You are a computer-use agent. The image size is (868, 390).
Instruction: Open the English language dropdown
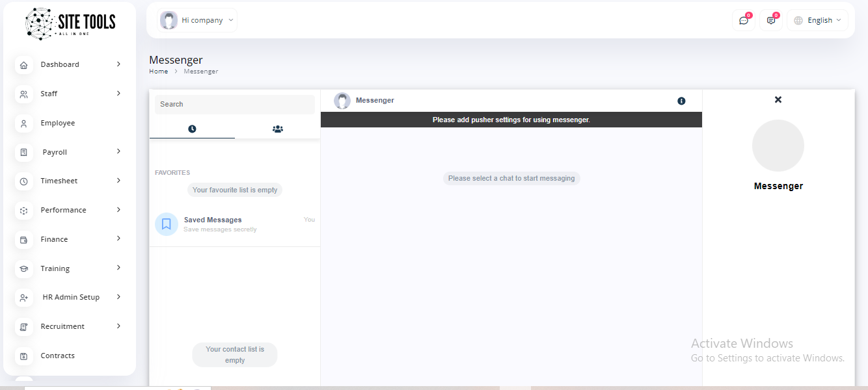coord(817,20)
